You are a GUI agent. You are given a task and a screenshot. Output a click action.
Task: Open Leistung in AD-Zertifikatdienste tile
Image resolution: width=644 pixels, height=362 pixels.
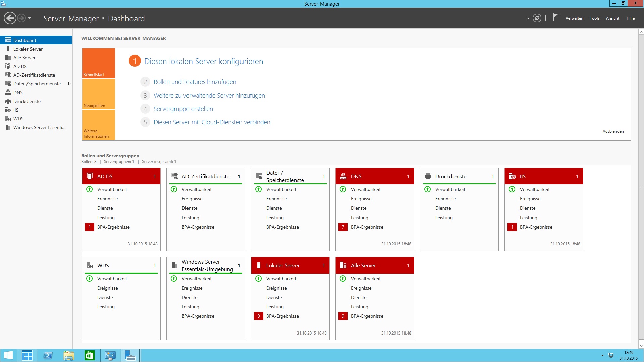pyautogui.click(x=191, y=218)
